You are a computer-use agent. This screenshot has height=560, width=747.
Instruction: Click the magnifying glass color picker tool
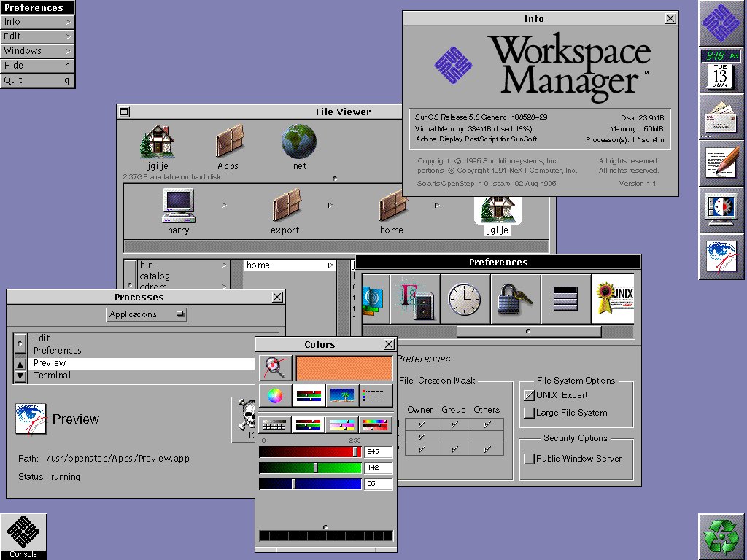tap(275, 368)
